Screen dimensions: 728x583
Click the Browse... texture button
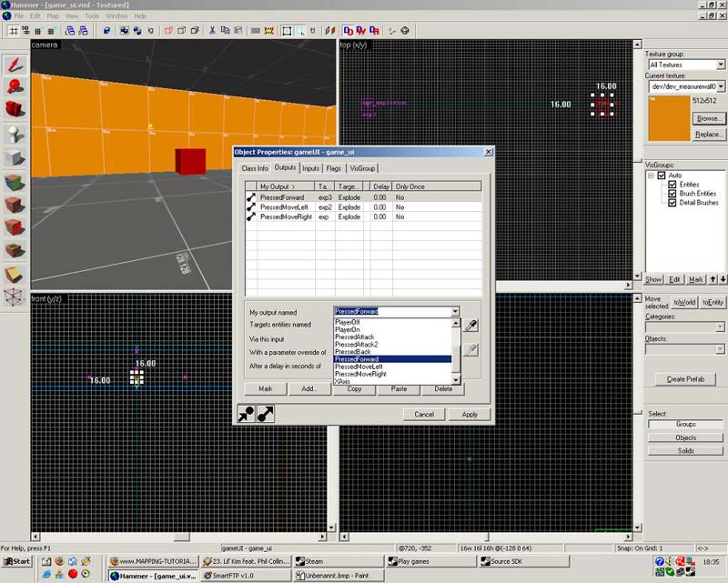click(709, 118)
